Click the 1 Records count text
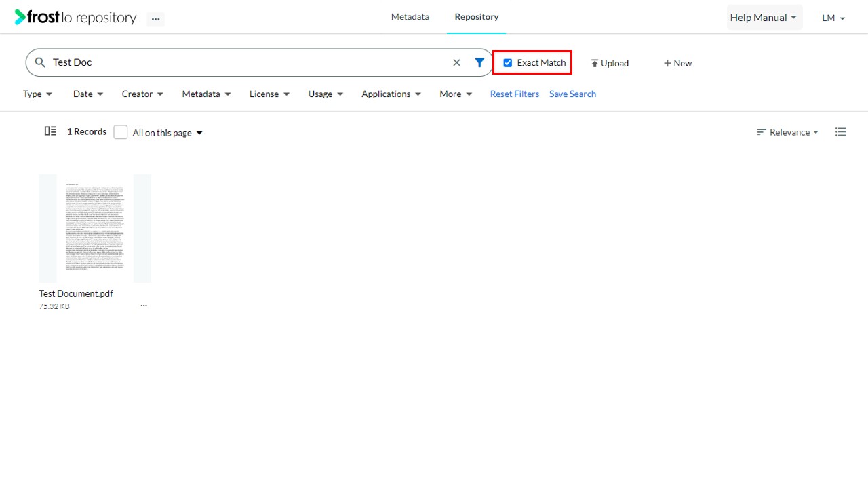Viewport: 868px width, 488px height. (x=87, y=131)
